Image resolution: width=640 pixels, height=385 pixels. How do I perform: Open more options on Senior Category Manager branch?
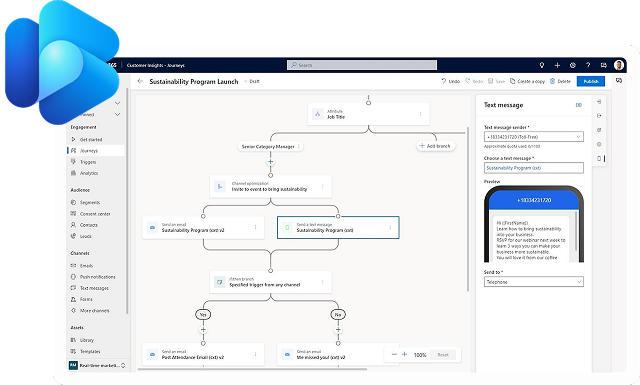point(299,146)
